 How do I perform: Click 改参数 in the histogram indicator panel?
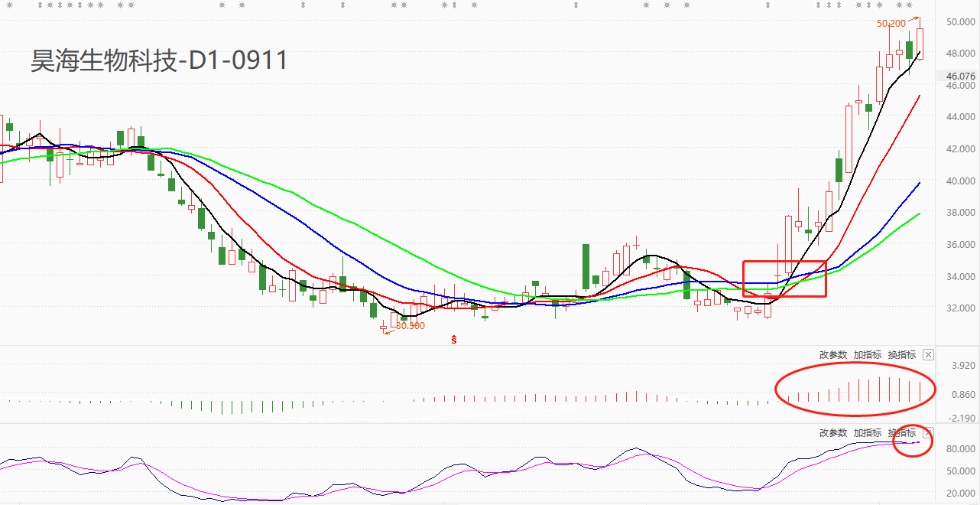point(833,355)
